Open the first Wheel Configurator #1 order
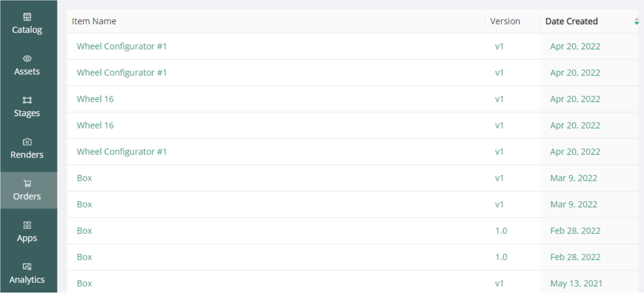 (x=122, y=46)
